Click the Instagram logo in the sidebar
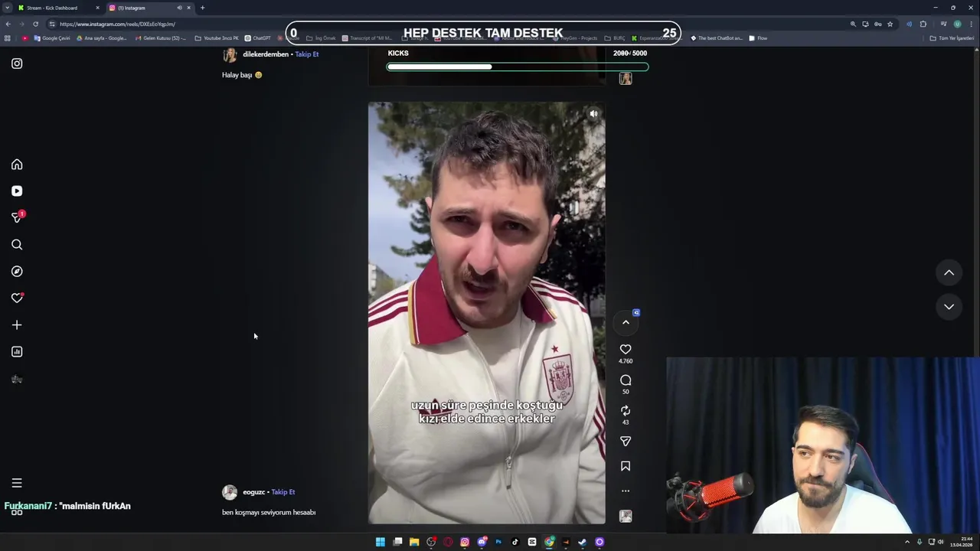The width and height of the screenshot is (980, 551). click(x=17, y=64)
